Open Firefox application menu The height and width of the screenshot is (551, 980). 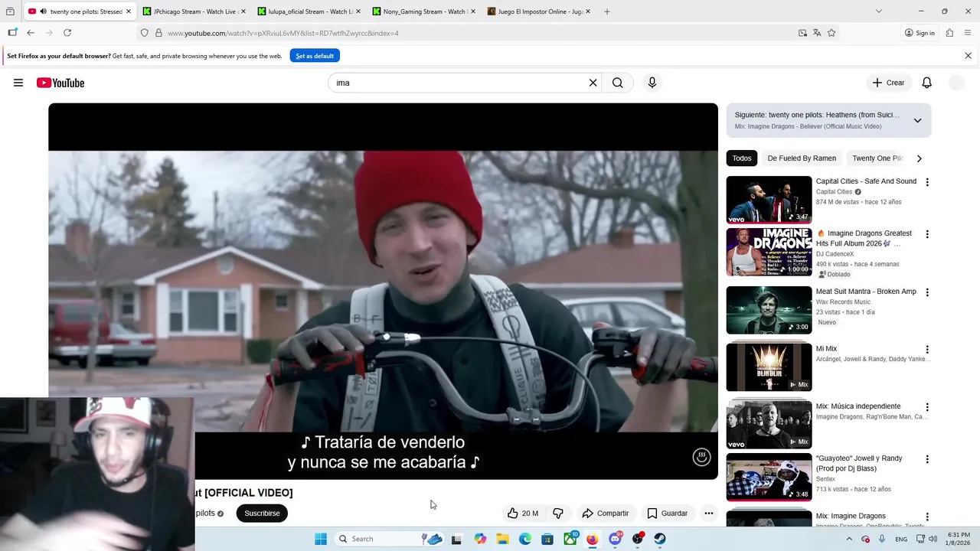click(968, 33)
